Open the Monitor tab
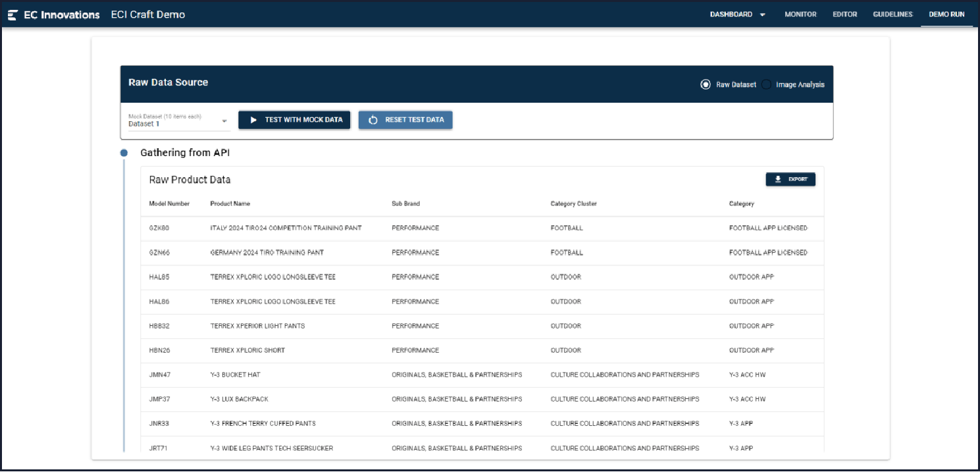 point(800,14)
